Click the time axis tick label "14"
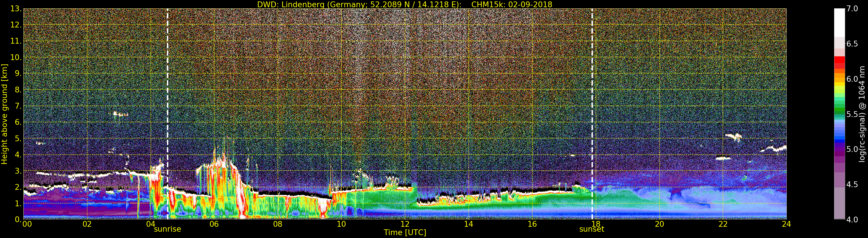Image resolution: width=868 pixels, height=238 pixels. [468, 224]
